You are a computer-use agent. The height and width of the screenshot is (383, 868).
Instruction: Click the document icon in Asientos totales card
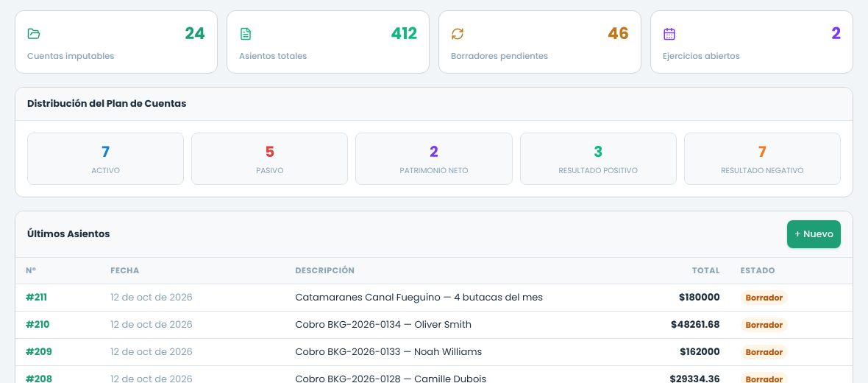pyautogui.click(x=246, y=34)
